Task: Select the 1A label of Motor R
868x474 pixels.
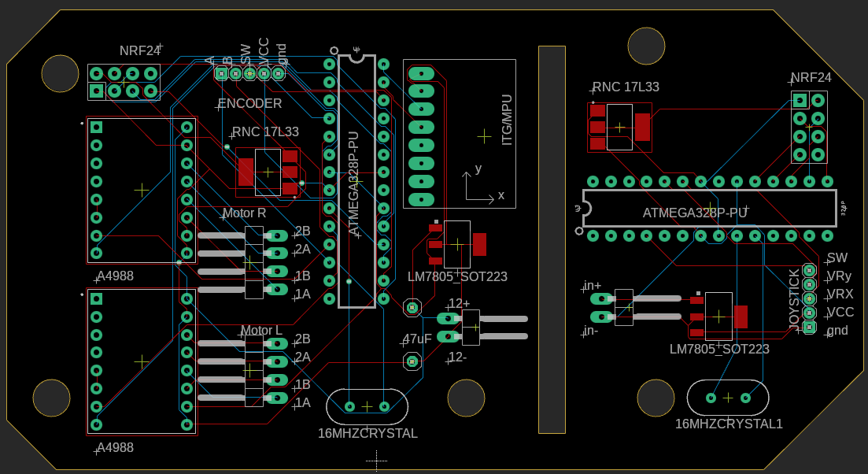Action: 302,294
